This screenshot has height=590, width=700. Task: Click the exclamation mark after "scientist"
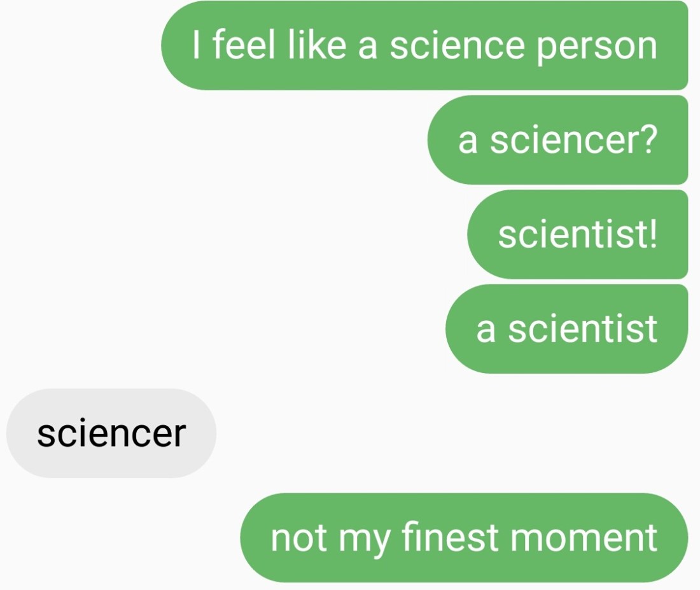652,234
